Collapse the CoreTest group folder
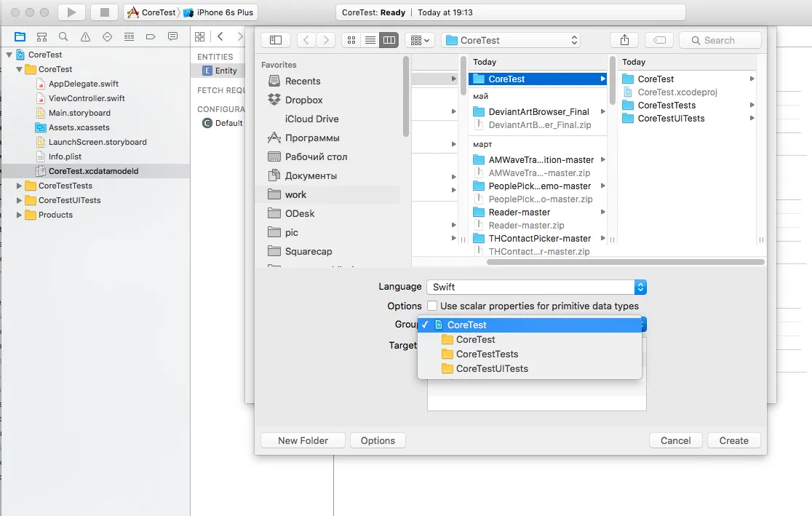The image size is (812, 516). [x=19, y=69]
